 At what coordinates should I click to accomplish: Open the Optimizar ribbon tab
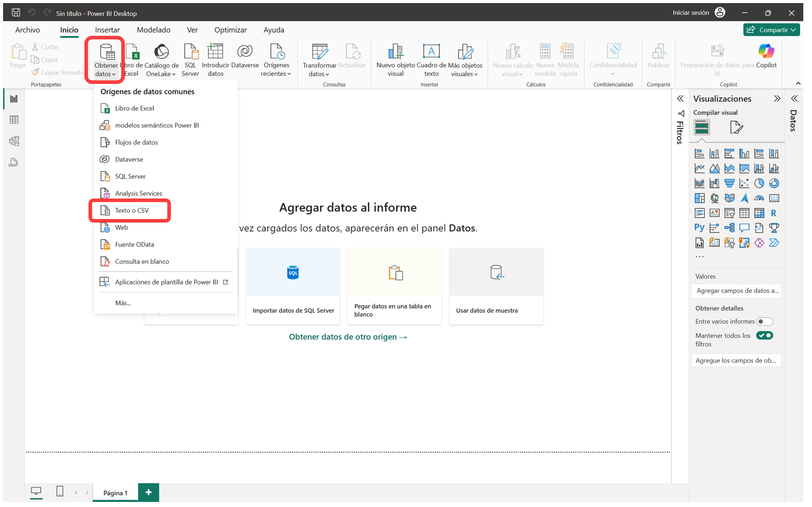pyautogui.click(x=230, y=30)
